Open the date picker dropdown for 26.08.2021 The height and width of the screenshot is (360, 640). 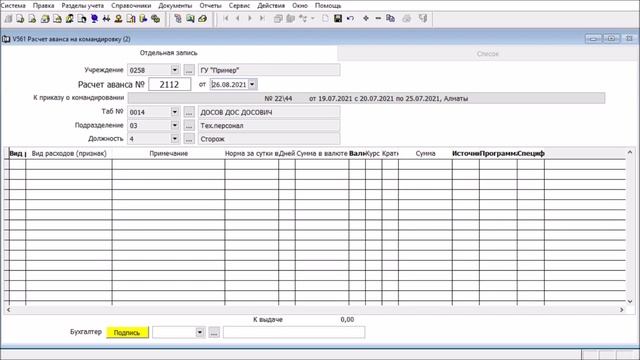coord(252,84)
